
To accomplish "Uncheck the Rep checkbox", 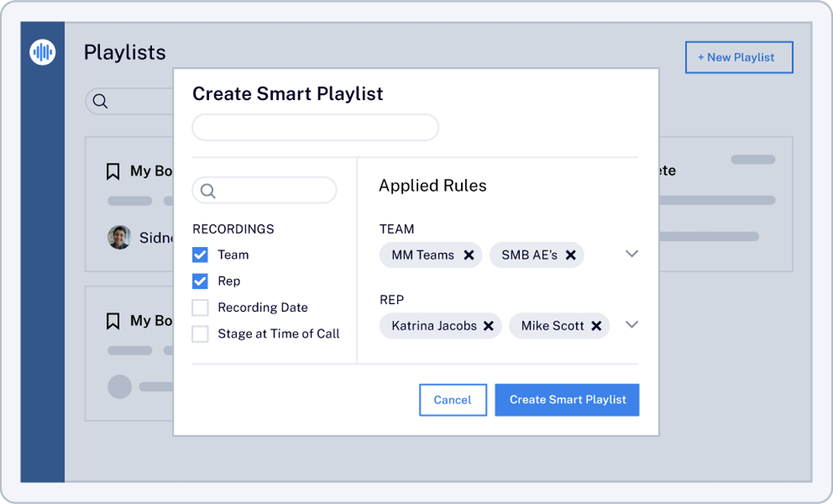I will click(200, 281).
